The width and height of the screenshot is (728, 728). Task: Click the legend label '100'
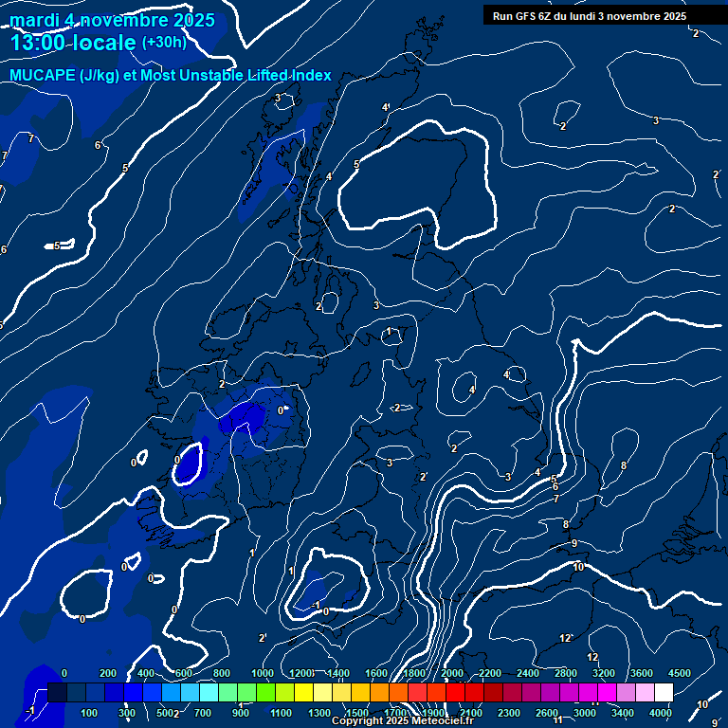click(89, 713)
